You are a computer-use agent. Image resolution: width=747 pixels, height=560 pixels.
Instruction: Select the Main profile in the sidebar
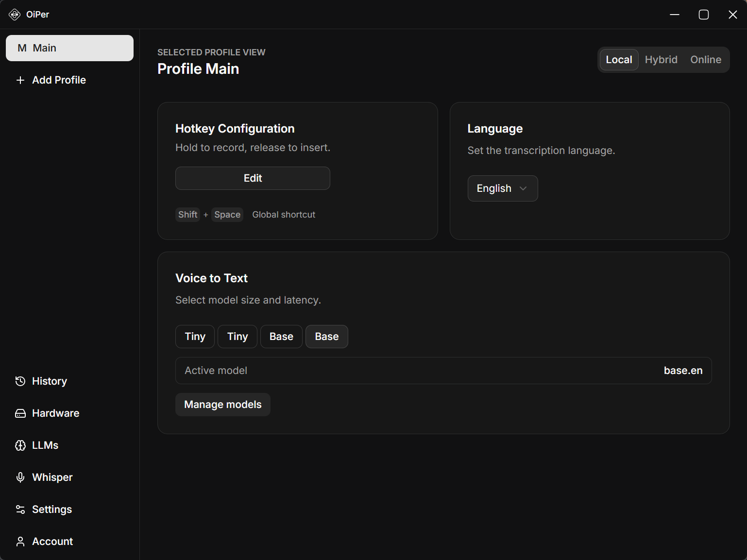(x=69, y=48)
